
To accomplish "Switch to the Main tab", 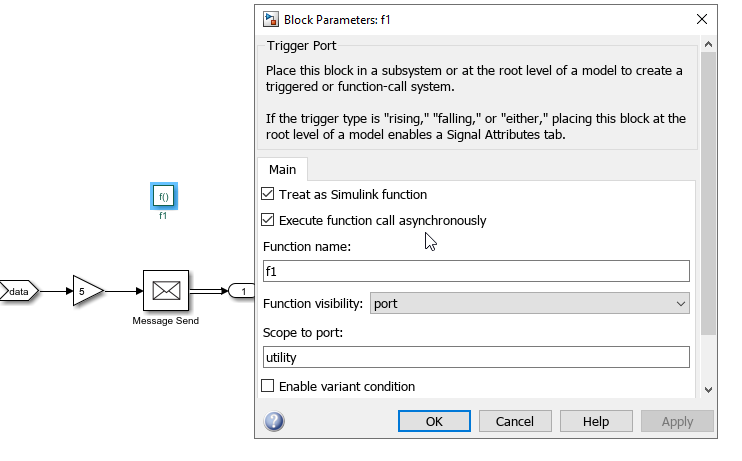I will point(282,170).
